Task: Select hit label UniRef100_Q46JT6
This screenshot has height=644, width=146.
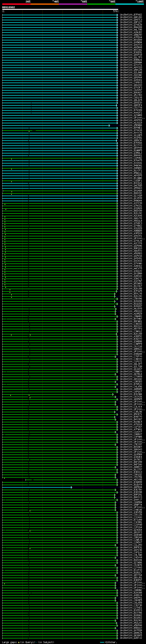Action: click(131, 218)
